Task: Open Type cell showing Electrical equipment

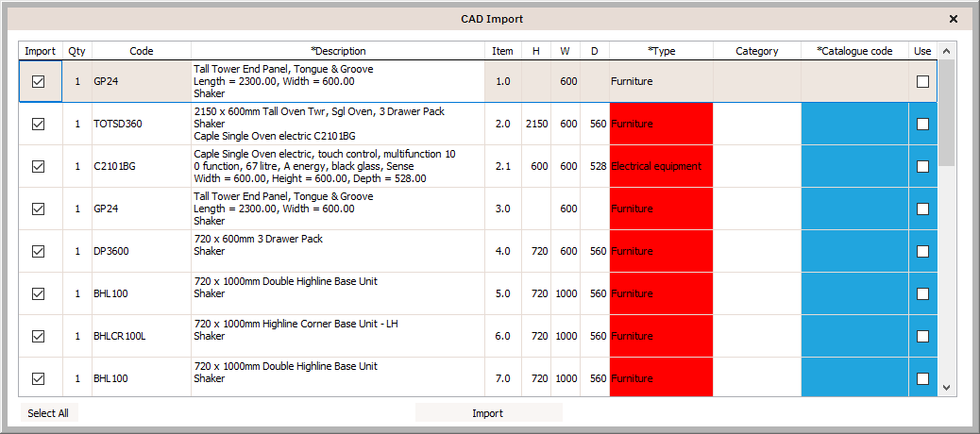Action: click(661, 167)
